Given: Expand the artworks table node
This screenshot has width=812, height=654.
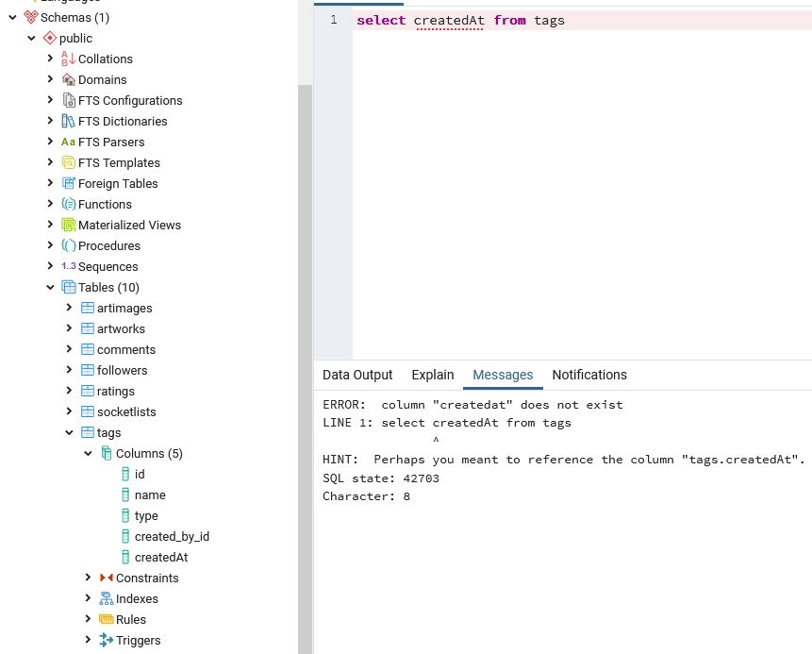Looking at the screenshot, I should (69, 327).
